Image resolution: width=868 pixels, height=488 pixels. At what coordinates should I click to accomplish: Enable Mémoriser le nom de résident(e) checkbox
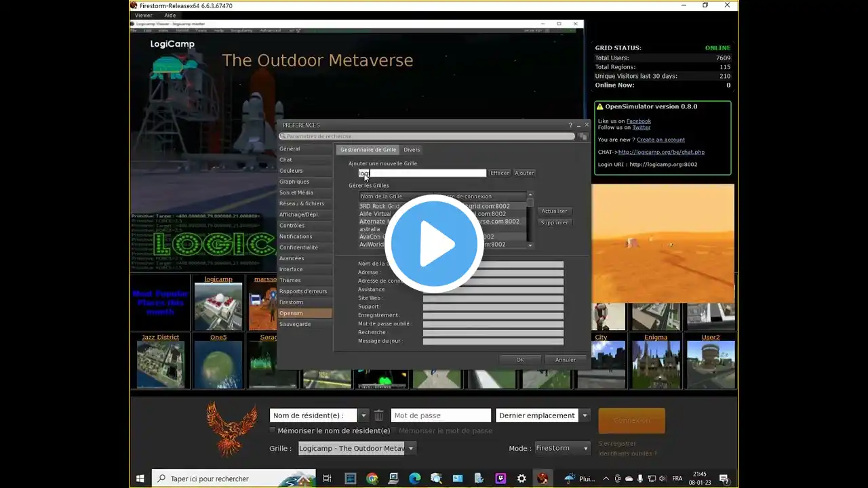(x=273, y=430)
